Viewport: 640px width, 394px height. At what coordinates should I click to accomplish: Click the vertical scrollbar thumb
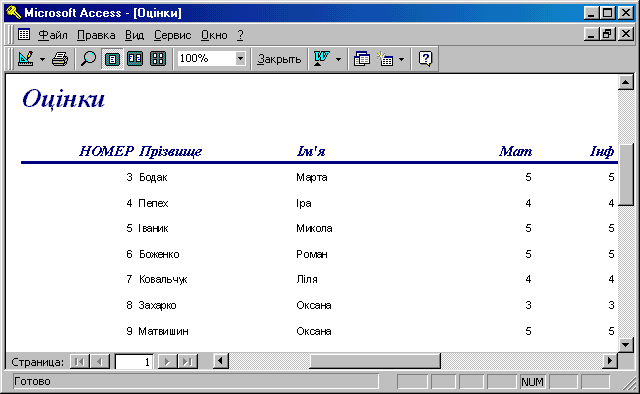coord(625,174)
